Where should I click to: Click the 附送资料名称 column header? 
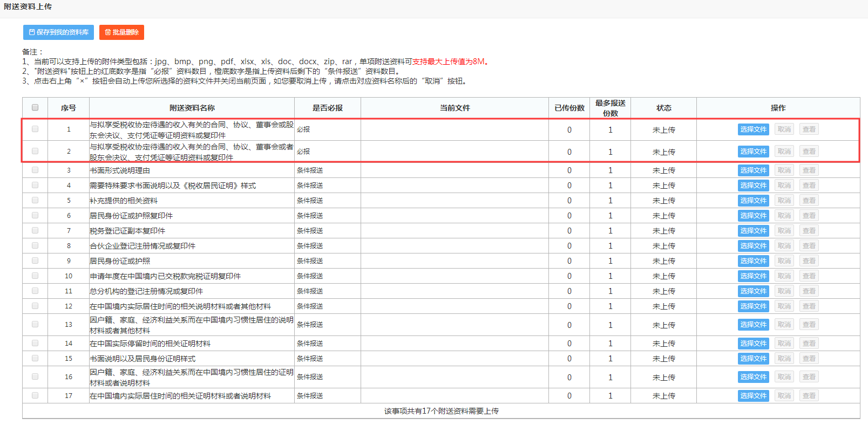coord(192,108)
